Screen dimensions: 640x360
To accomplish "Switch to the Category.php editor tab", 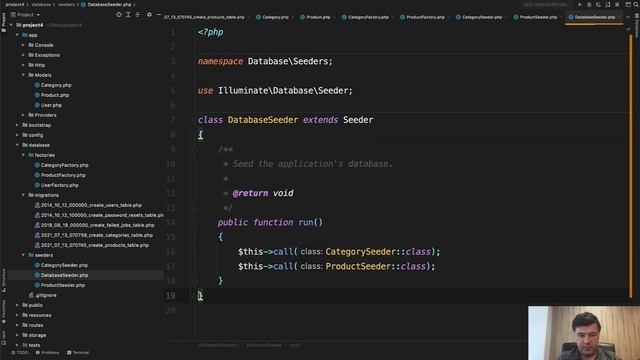I will (273, 17).
